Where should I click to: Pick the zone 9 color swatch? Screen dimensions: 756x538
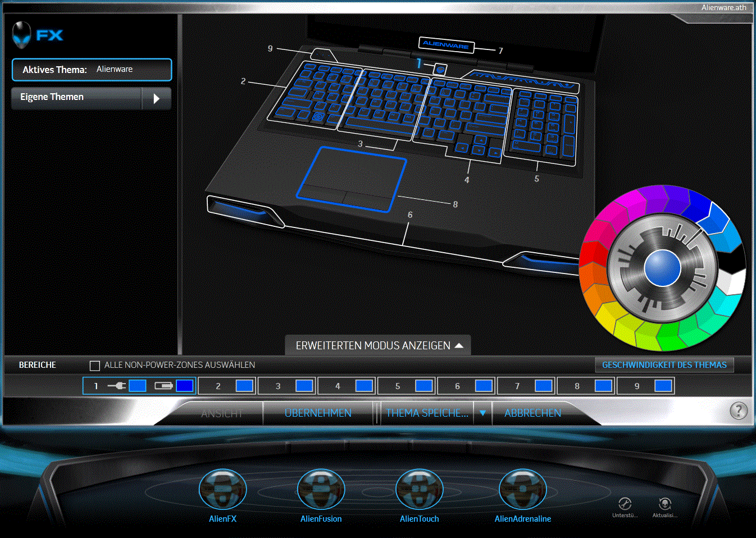pyautogui.click(x=663, y=386)
